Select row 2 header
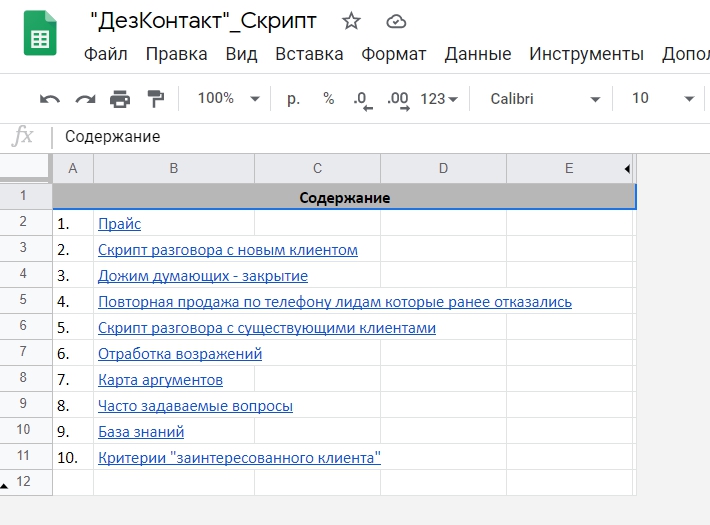This screenshot has width=710, height=525. (x=24, y=222)
